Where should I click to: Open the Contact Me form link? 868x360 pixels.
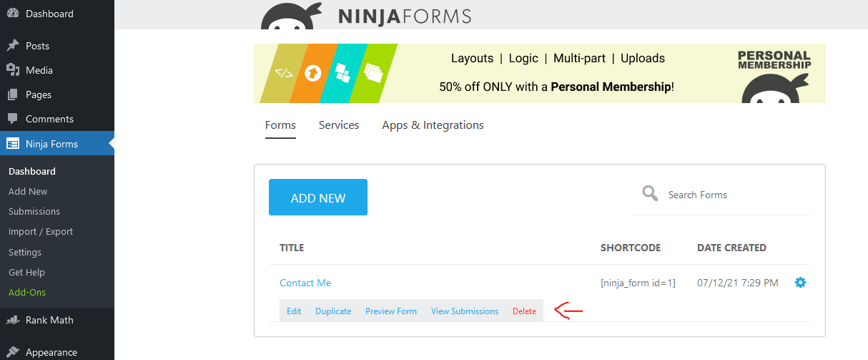click(305, 283)
